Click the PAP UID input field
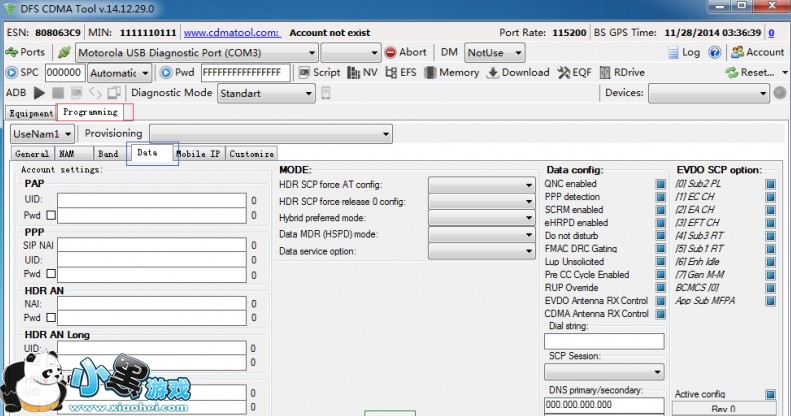 point(152,200)
